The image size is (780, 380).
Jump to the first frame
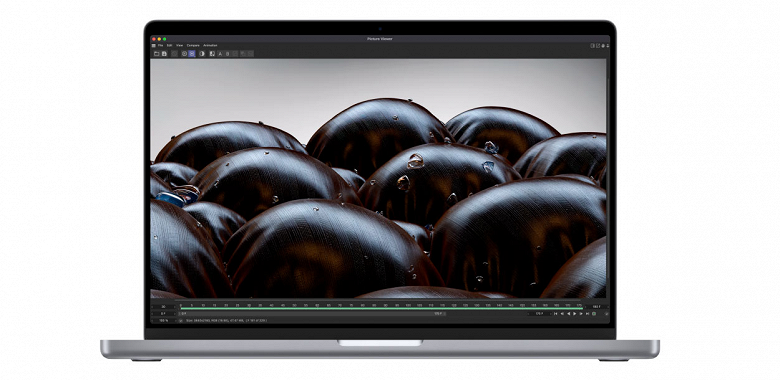[556, 314]
